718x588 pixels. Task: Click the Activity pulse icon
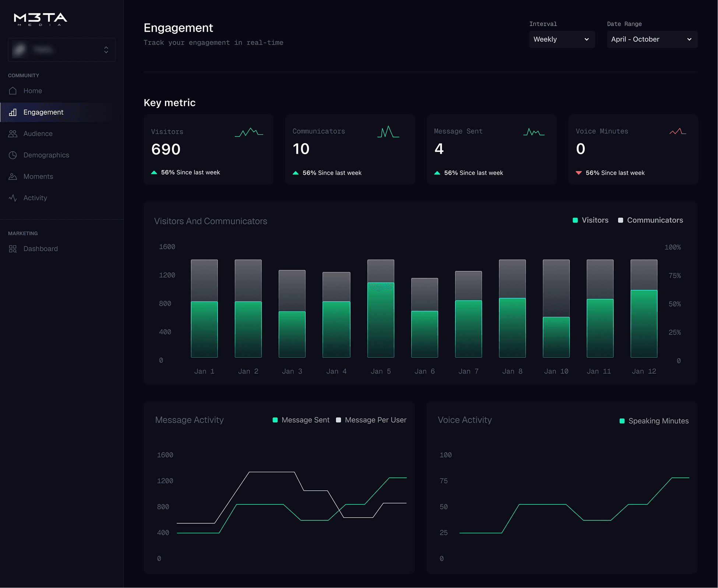13,198
